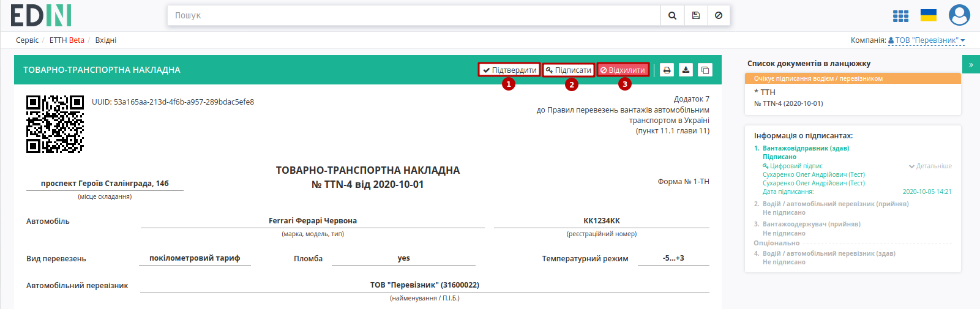980x309 pixels.
Task: Switch language via the Ukrainian flag
Action: click(929, 15)
